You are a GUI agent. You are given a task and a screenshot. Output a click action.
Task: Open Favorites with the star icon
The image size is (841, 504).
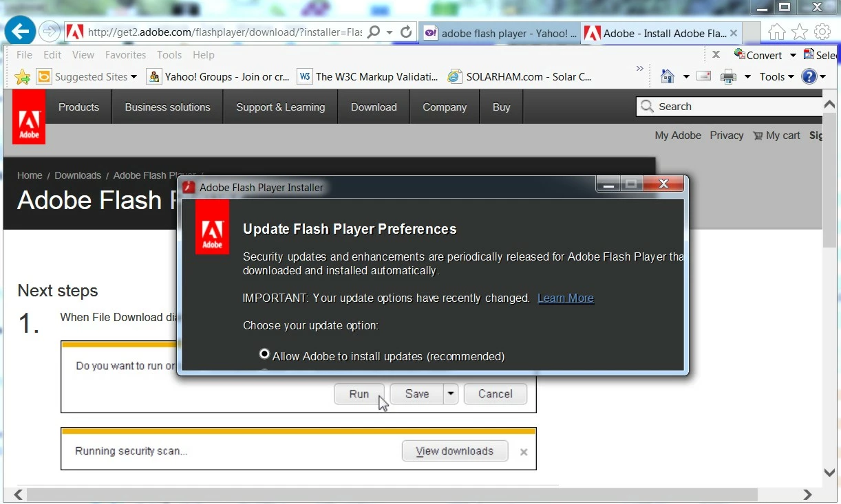(799, 32)
